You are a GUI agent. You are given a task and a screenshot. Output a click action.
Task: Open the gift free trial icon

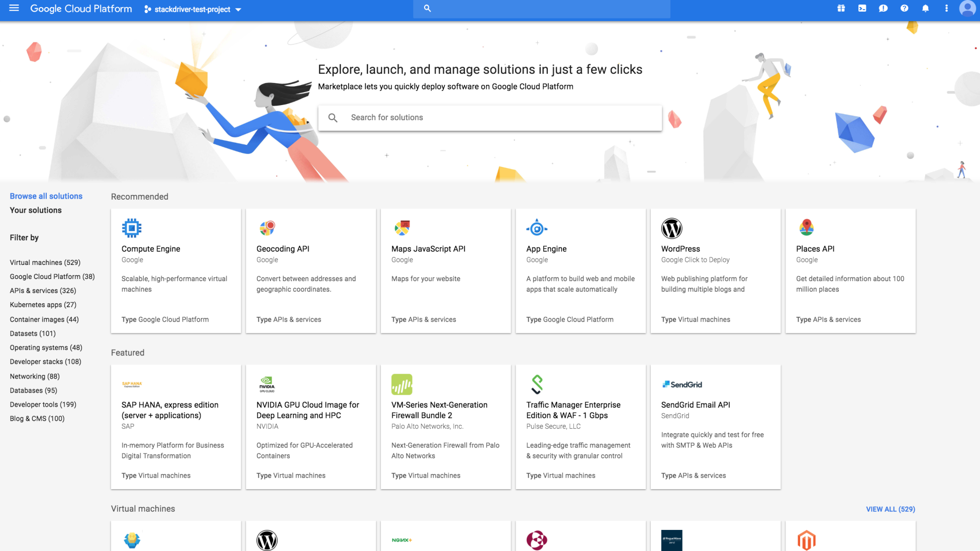pyautogui.click(x=841, y=9)
